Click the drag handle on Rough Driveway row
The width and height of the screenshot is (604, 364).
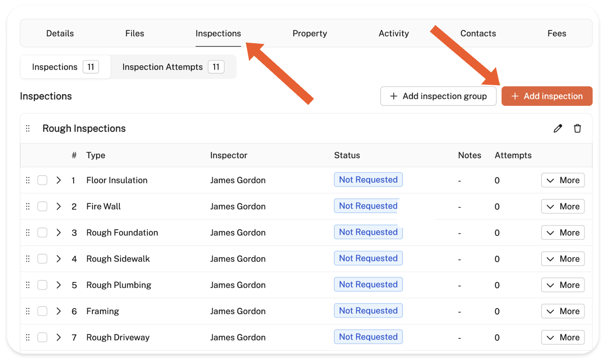28,337
